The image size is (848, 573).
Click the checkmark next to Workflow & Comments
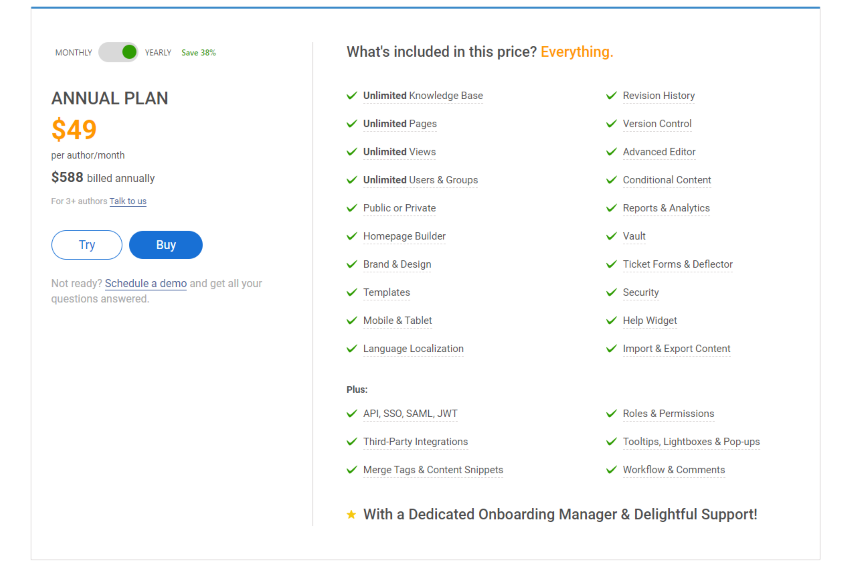click(612, 469)
